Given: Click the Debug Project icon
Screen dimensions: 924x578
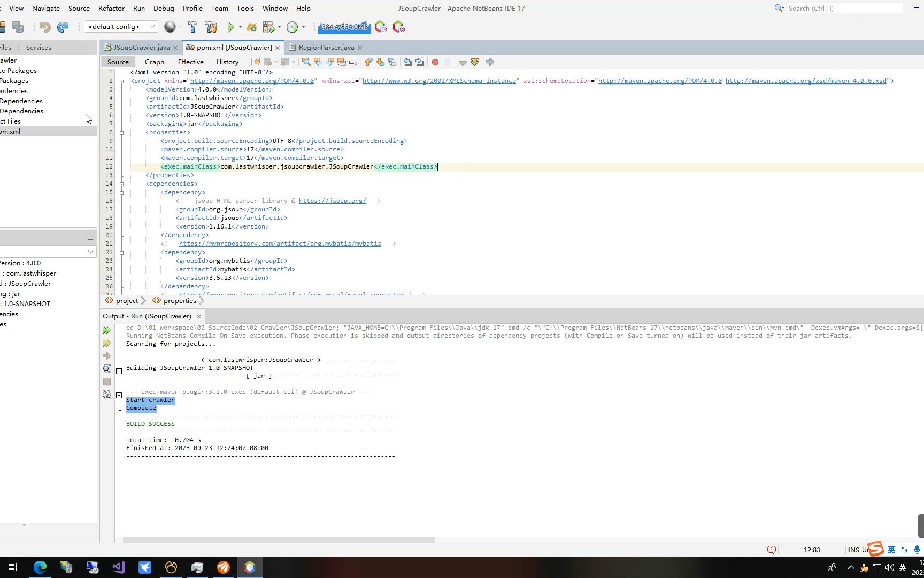Looking at the screenshot, I should [269, 27].
